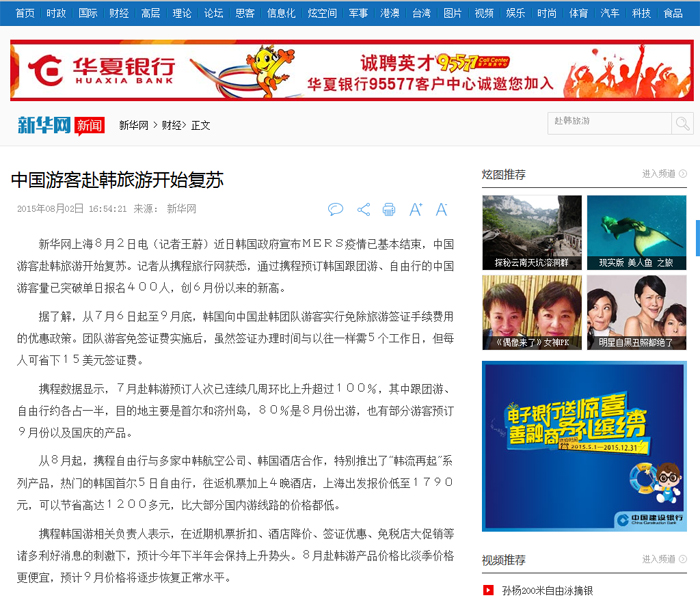700x600 pixels.
Task: Click the 炫图推荐 section heading
Action: tap(504, 174)
